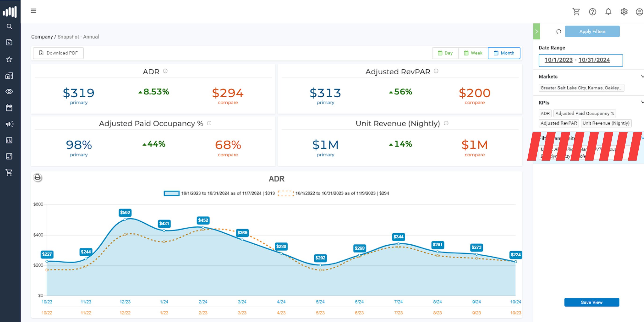Click the Date Range input field
This screenshot has height=322, width=644.
[580, 60]
